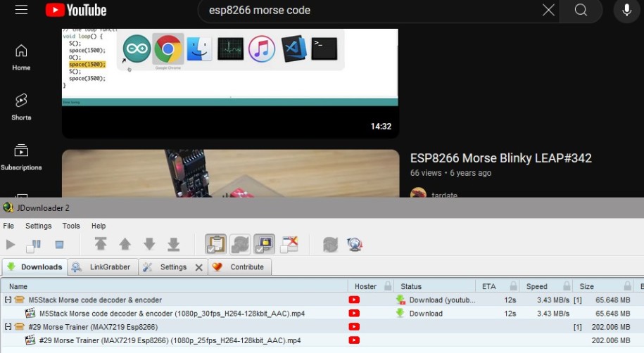Click YouTube hoster icon of M5Stack package
Screen dimensions: 644x353
(354, 300)
